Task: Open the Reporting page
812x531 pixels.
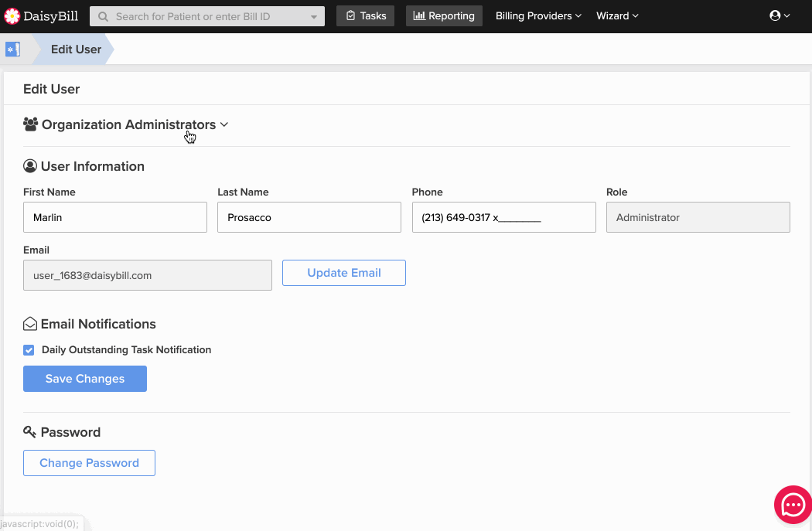Action: (444, 16)
